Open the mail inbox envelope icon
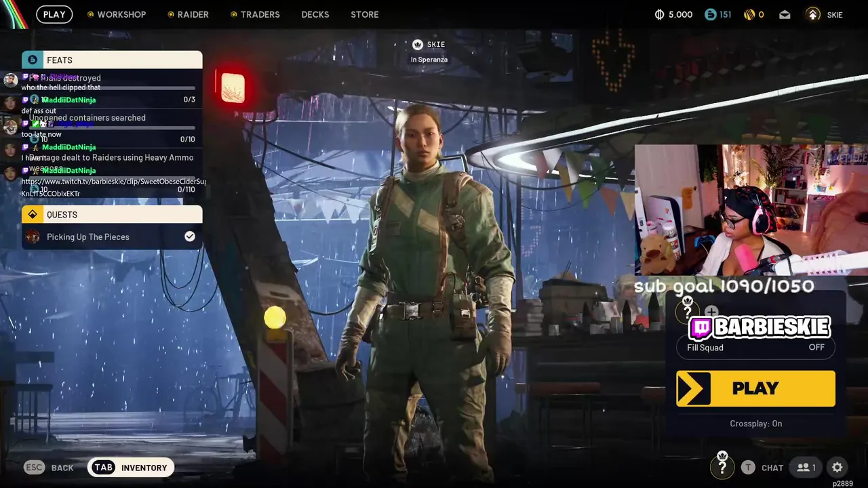Image resolution: width=868 pixels, height=488 pixels. (785, 15)
